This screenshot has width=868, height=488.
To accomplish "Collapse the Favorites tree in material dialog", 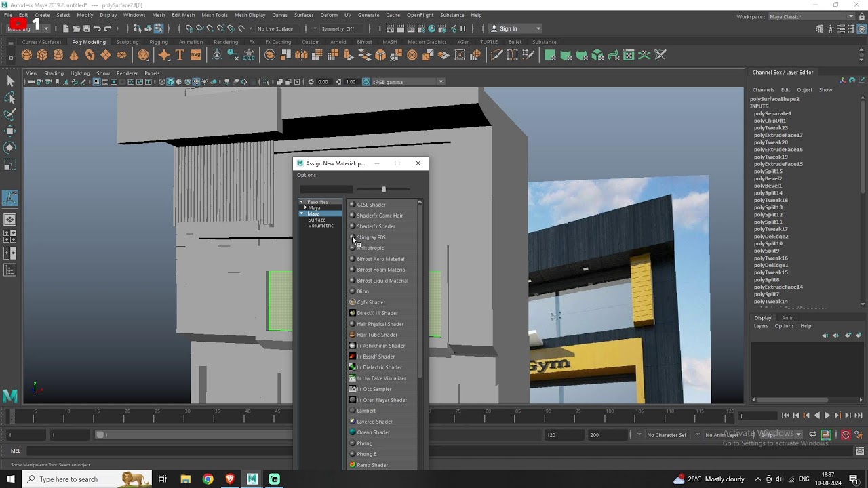I will (302, 202).
